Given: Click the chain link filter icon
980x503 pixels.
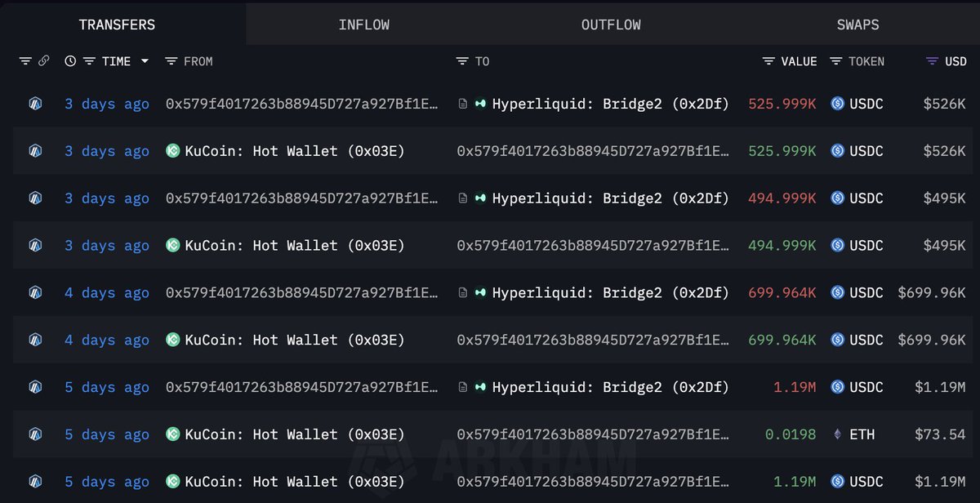Looking at the screenshot, I should 44,61.
